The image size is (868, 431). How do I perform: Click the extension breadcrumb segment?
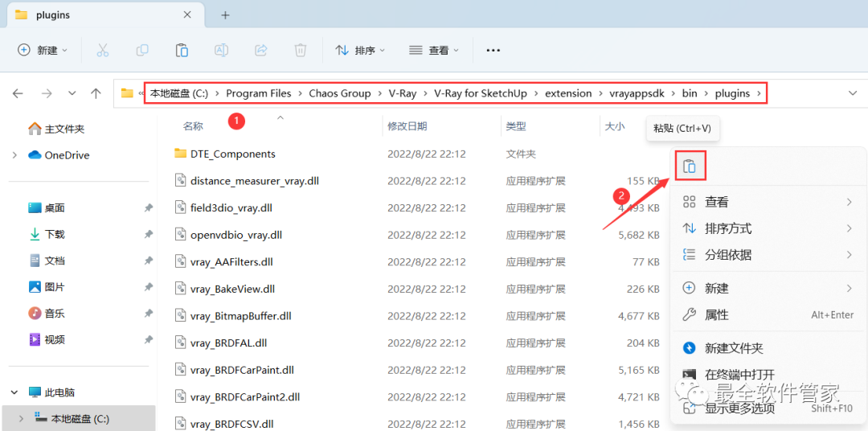(568, 93)
